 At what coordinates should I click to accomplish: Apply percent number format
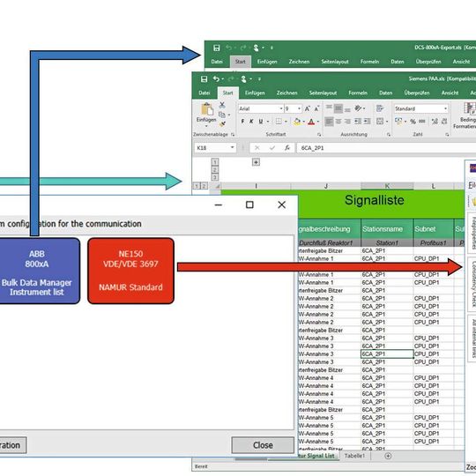[413, 122]
